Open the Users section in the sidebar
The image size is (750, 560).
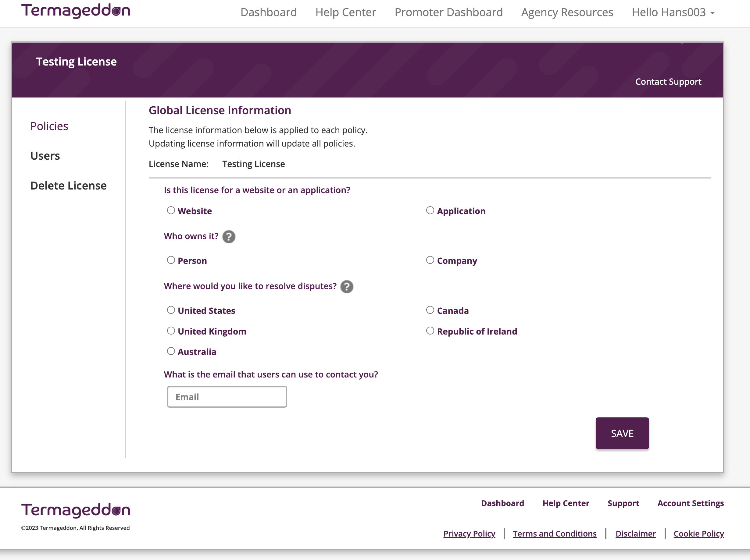pyautogui.click(x=45, y=156)
